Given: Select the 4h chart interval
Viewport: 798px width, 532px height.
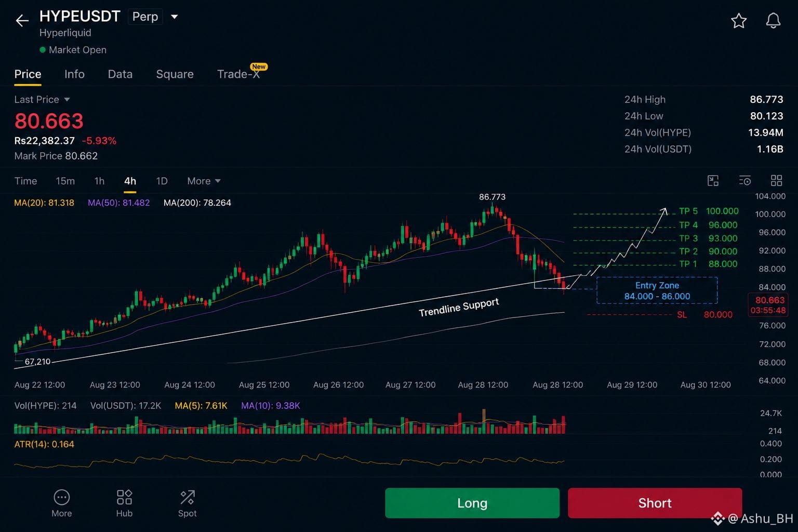Looking at the screenshot, I should click(130, 181).
